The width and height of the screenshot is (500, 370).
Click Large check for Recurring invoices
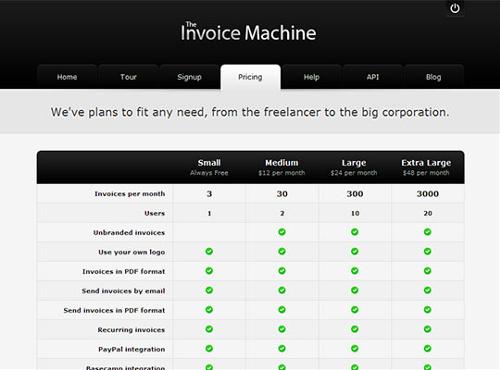click(x=355, y=329)
